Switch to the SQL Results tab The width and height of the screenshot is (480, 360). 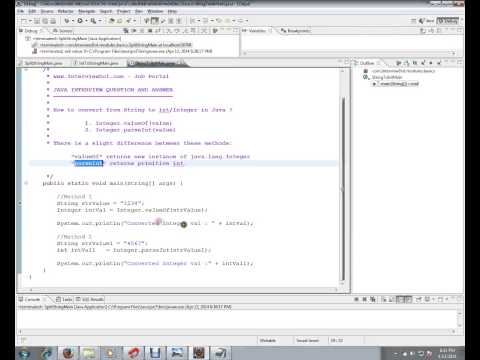90,299
